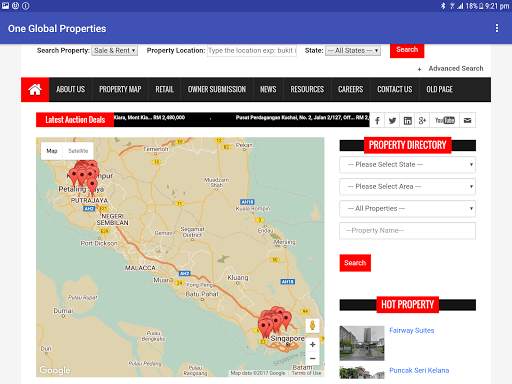Open the Fairway Suites link
Viewport: 512px width, 384px height.
point(411,331)
